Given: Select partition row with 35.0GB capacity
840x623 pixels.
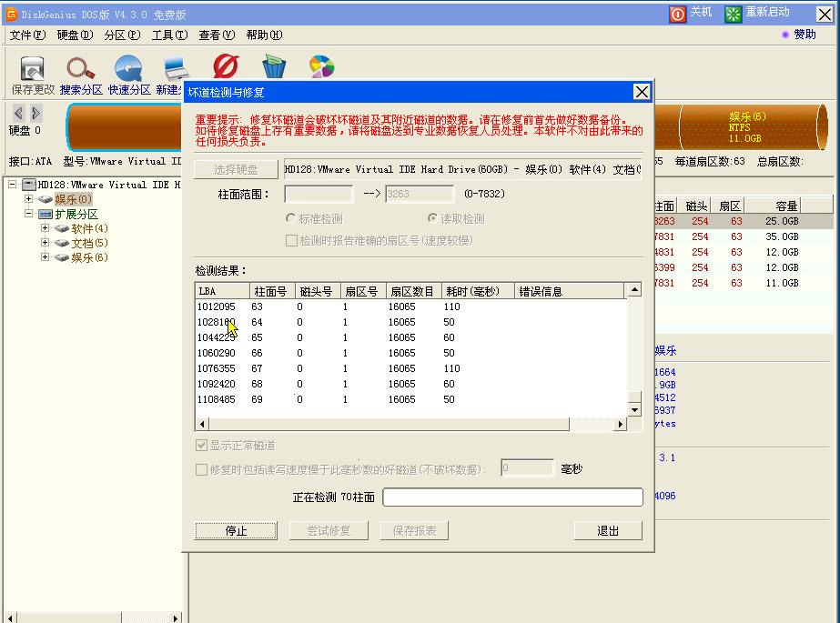Looking at the screenshot, I should pyautogui.click(x=744, y=236).
